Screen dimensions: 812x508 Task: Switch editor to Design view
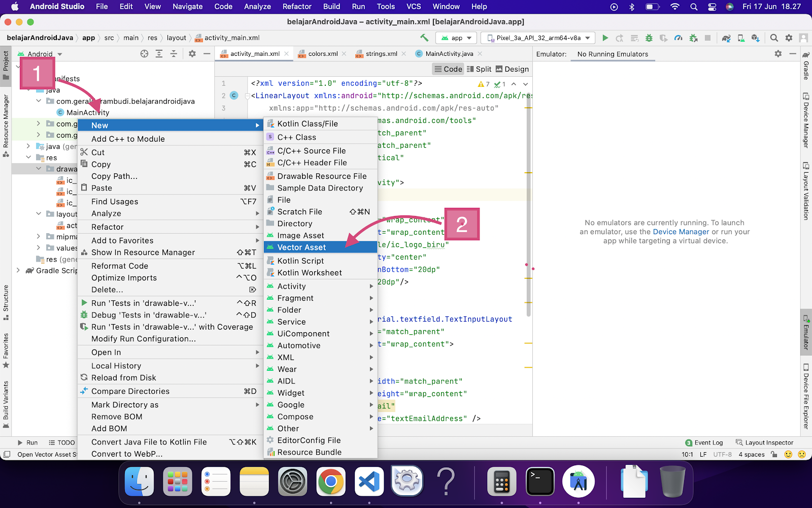[x=512, y=69]
